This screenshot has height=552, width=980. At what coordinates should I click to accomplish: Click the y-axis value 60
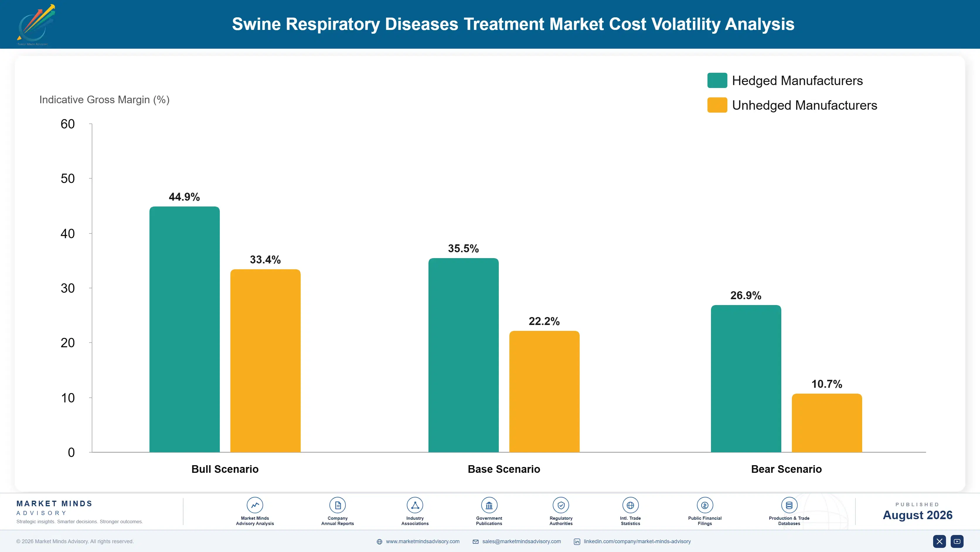68,124
